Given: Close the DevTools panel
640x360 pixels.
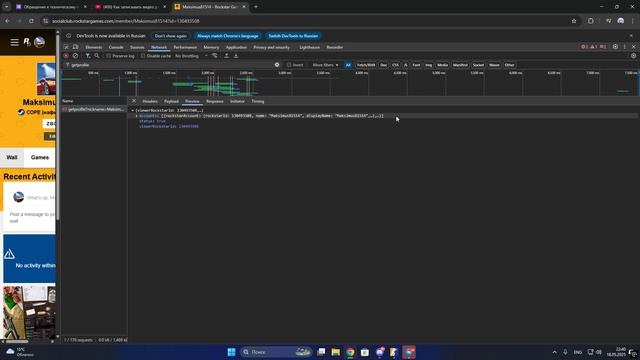Looking at the screenshot, I should pos(633,47).
